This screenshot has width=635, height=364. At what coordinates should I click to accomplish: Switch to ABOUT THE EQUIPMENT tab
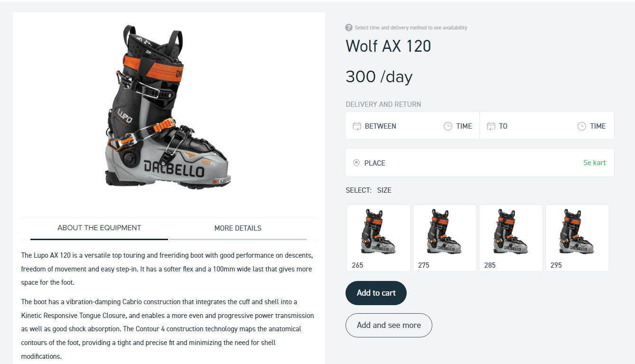point(99,228)
